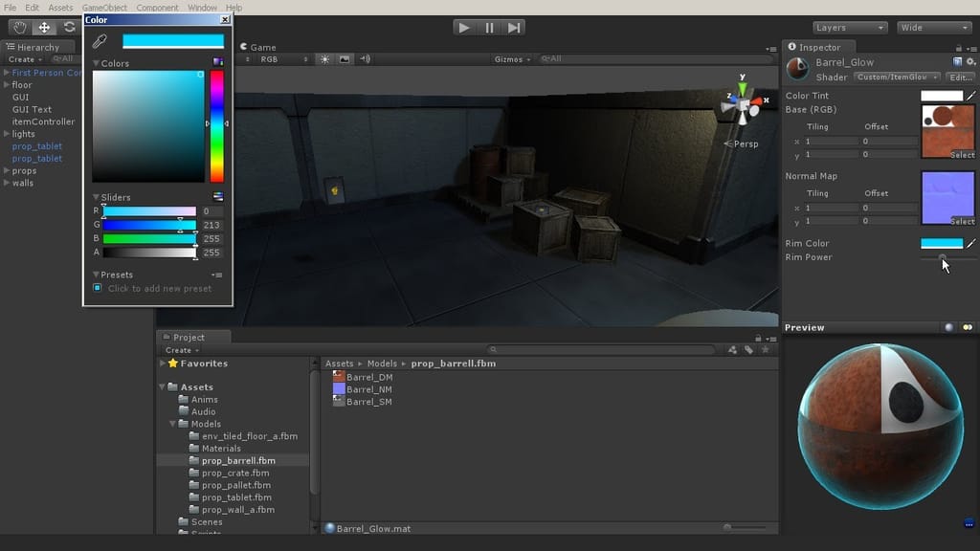Viewport: 980px width, 551px height.
Task: Pick Rim Color with its eyedropper icon
Action: pyautogui.click(x=971, y=244)
